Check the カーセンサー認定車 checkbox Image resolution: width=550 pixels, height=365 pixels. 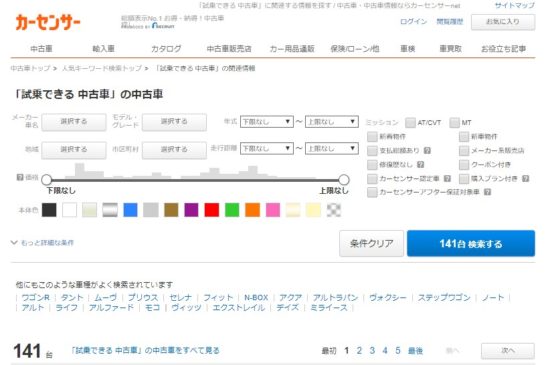click(372, 179)
